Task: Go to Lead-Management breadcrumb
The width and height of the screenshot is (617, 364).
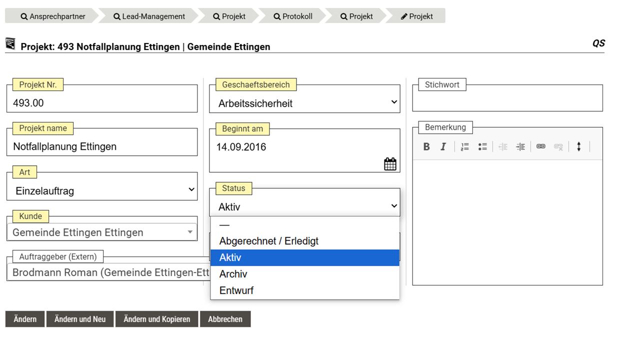Action: click(x=149, y=16)
